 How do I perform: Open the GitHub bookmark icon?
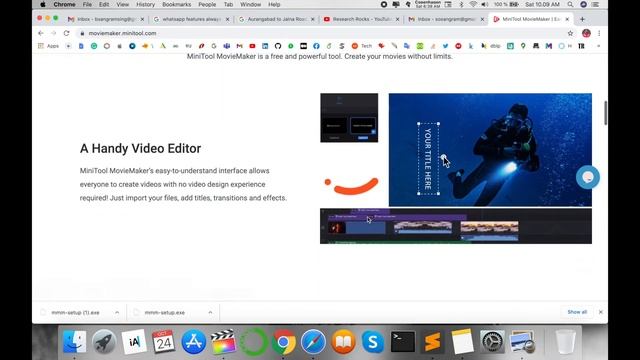point(278,46)
